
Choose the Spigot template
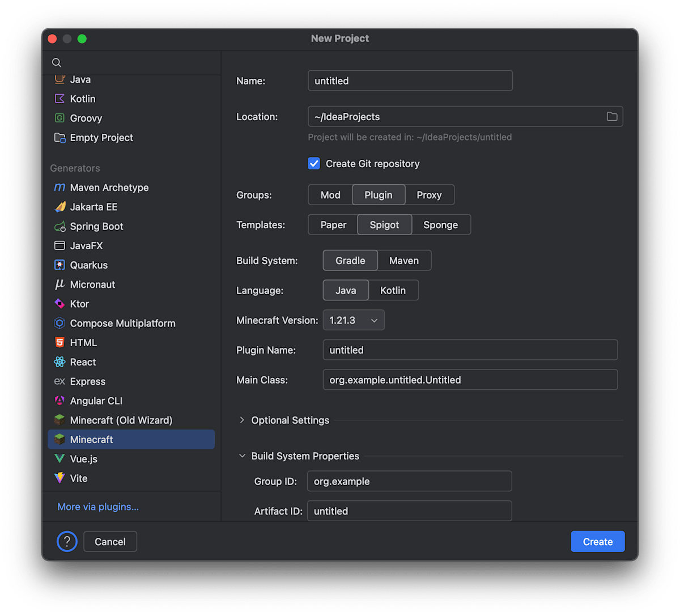pos(384,225)
